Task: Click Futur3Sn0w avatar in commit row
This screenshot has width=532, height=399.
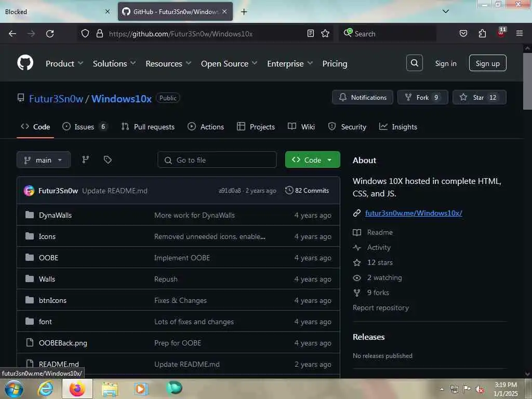Action: pos(29,191)
